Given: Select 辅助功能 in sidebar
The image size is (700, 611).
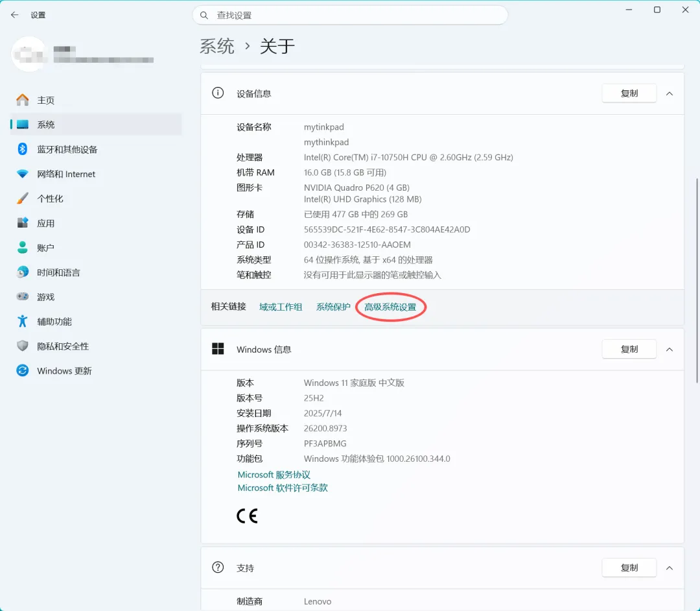Looking at the screenshot, I should tap(96, 321).
